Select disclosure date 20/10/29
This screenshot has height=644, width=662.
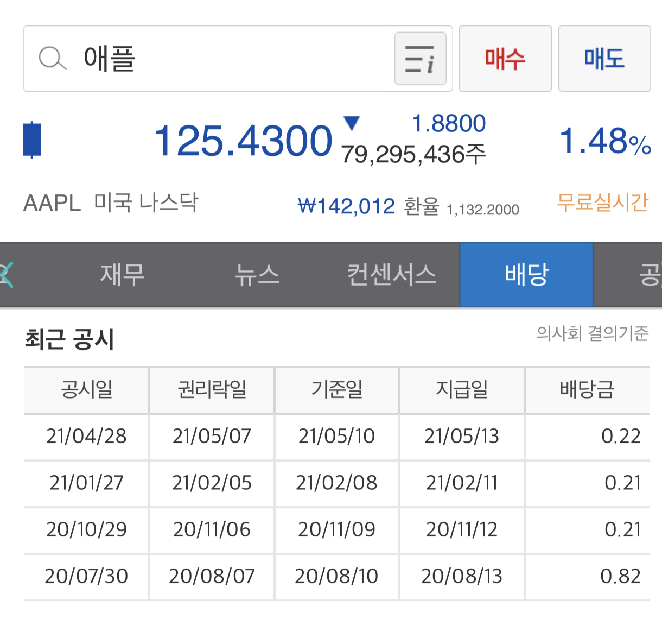coord(86,529)
